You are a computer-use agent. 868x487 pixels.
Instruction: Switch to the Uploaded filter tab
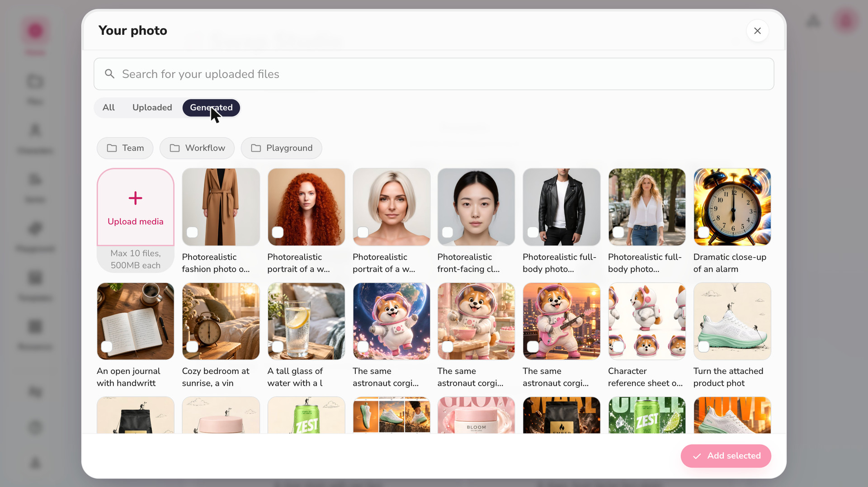[152, 108]
